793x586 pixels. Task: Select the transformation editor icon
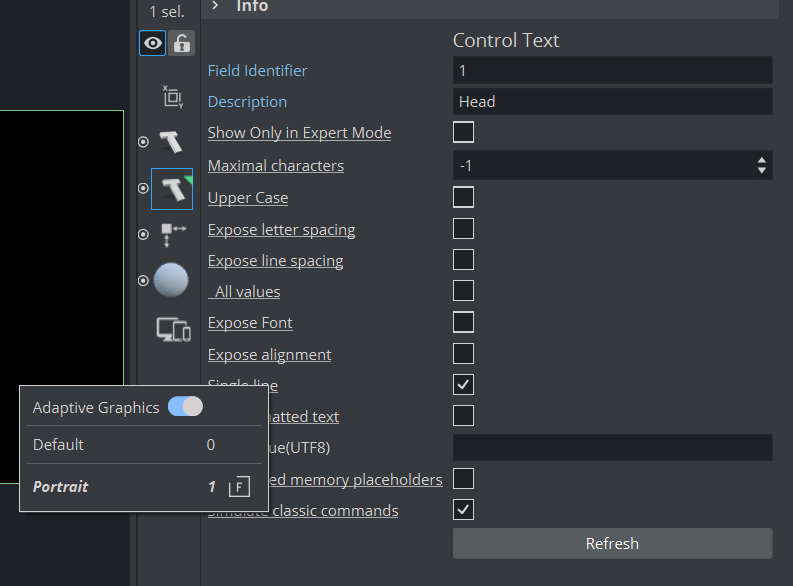point(172,96)
